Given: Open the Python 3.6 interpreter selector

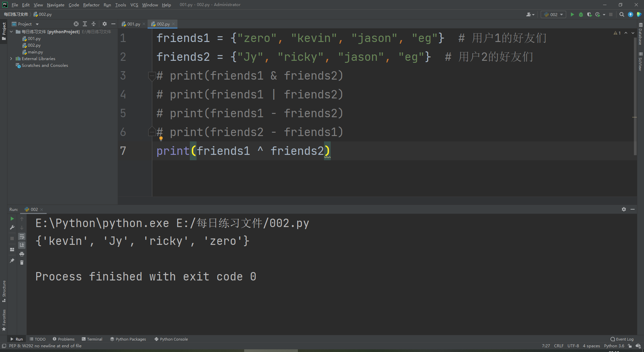Looking at the screenshot, I should tap(614, 346).
